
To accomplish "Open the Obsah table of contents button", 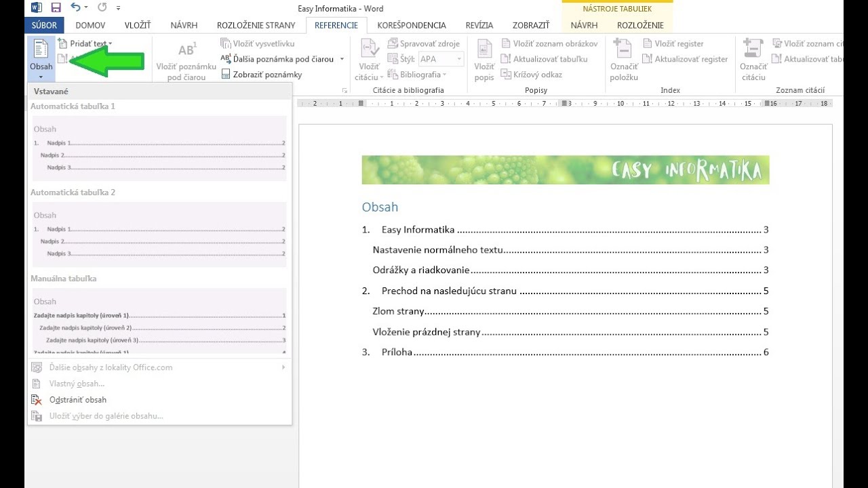I will click(41, 59).
